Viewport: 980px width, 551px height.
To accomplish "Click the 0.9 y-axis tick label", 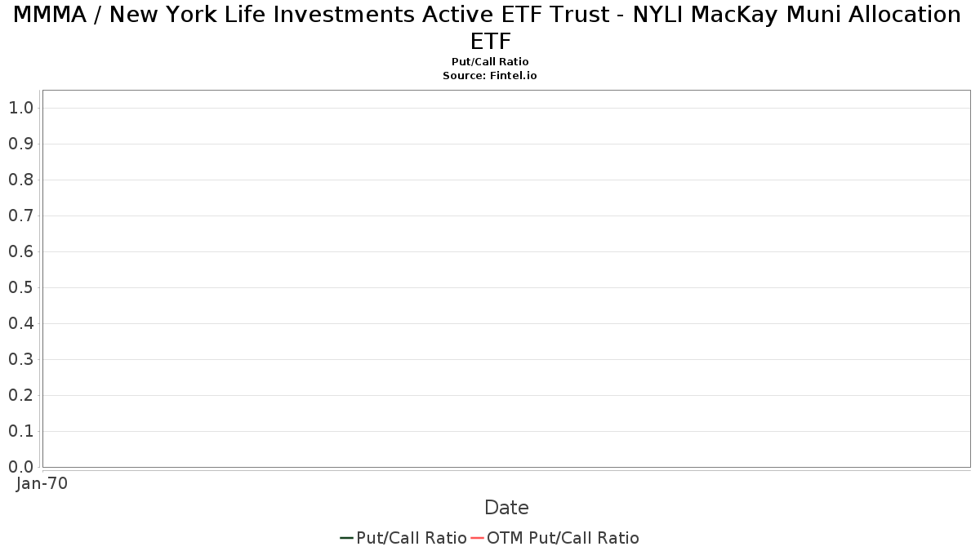I will [x=20, y=144].
